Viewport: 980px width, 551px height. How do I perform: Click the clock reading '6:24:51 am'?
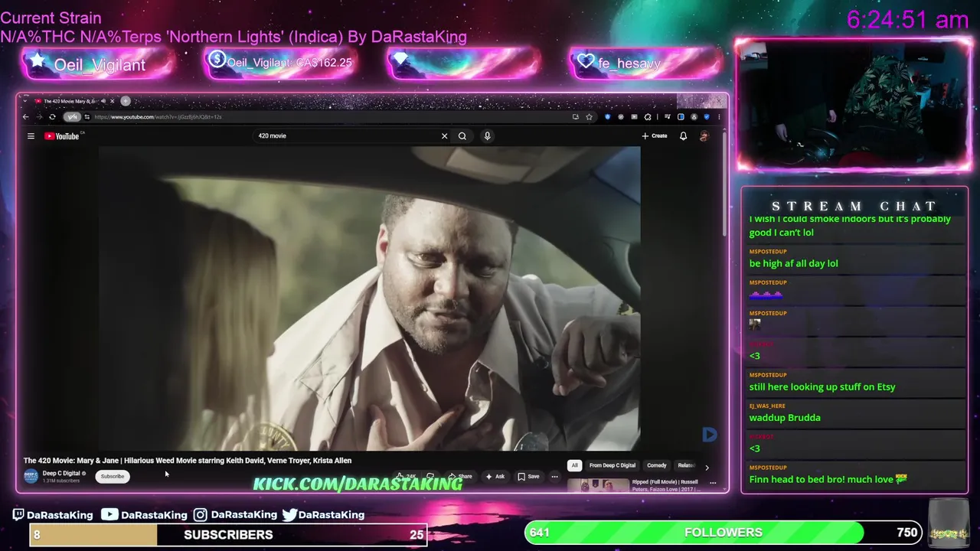pyautogui.click(x=907, y=20)
